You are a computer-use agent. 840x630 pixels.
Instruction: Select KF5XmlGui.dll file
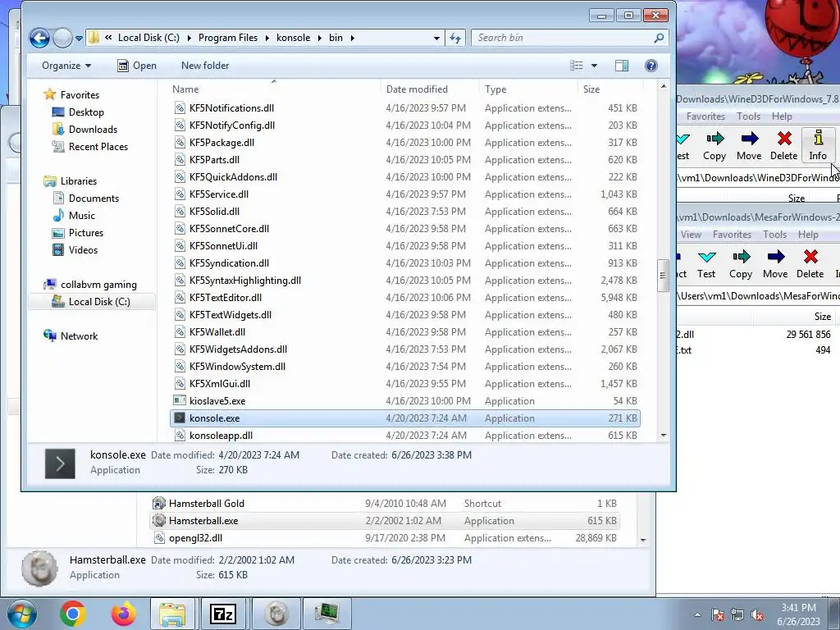(x=220, y=384)
